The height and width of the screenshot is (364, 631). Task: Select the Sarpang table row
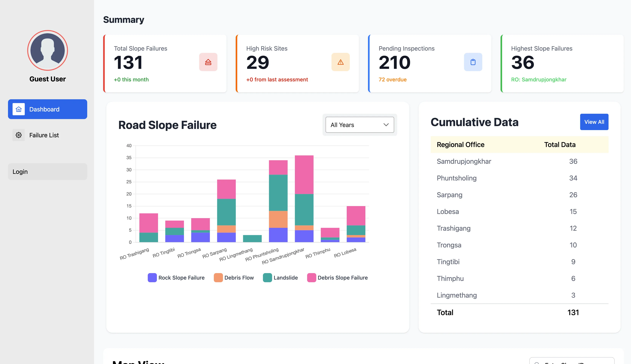point(519,195)
